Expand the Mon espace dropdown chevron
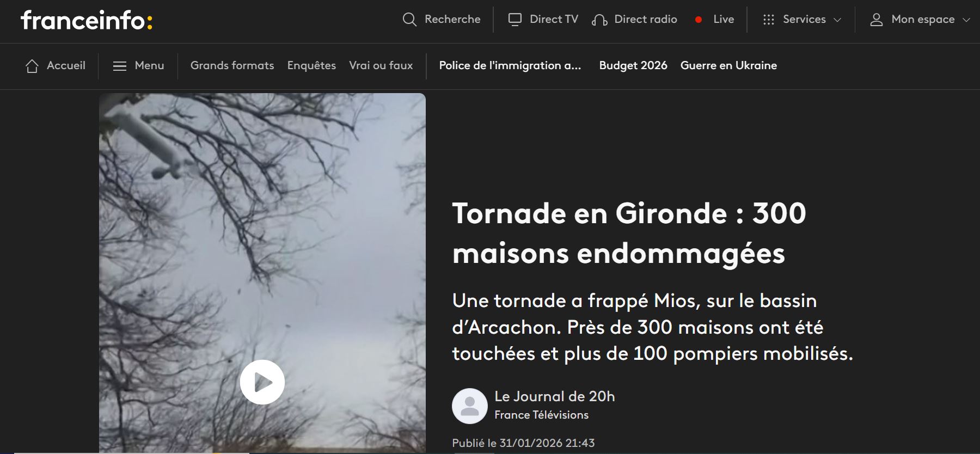The image size is (980, 454). click(x=966, y=20)
